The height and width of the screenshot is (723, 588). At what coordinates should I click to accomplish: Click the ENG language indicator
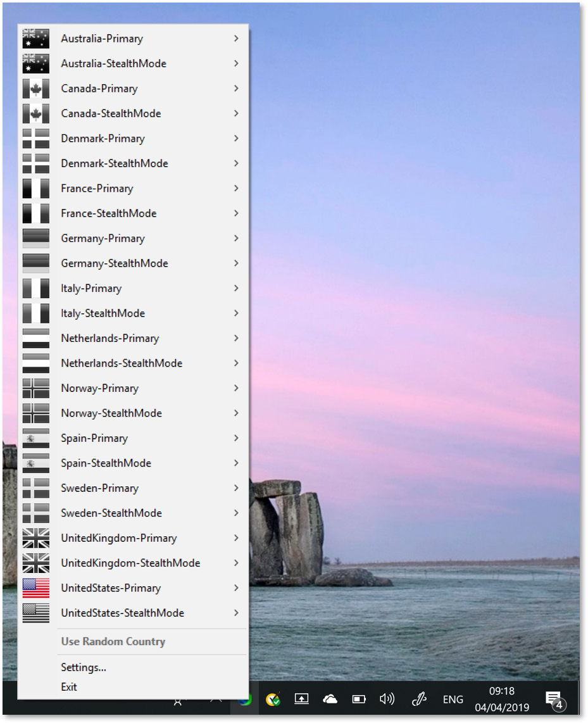tap(453, 700)
